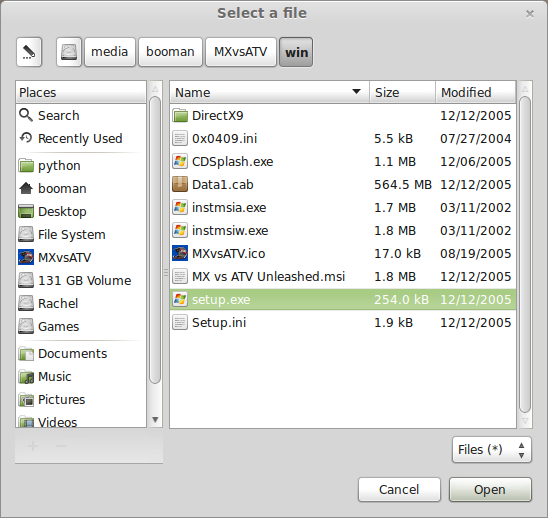Select the MXvsATV.ico file icon
548x518 pixels.
pos(180,253)
